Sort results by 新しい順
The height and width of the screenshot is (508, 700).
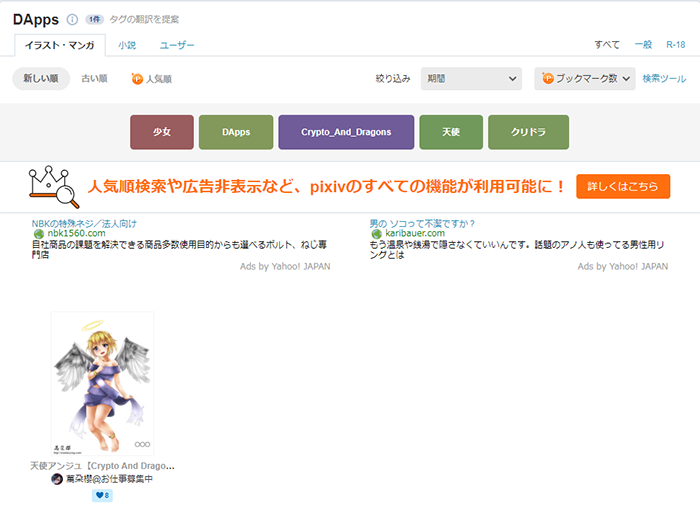click(41, 79)
